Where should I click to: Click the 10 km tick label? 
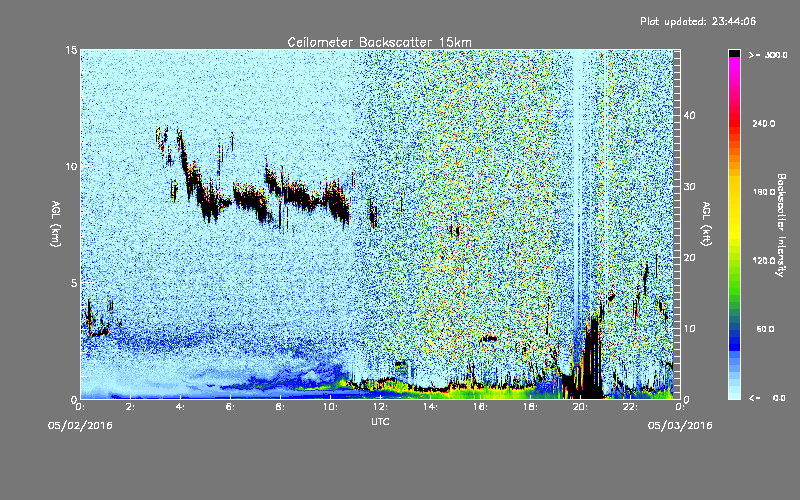(71, 166)
